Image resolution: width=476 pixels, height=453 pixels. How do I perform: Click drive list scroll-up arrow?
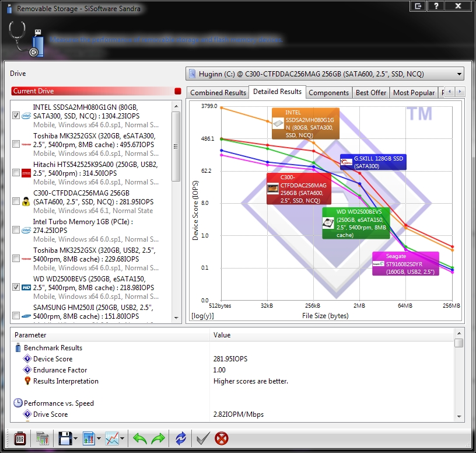[176, 106]
